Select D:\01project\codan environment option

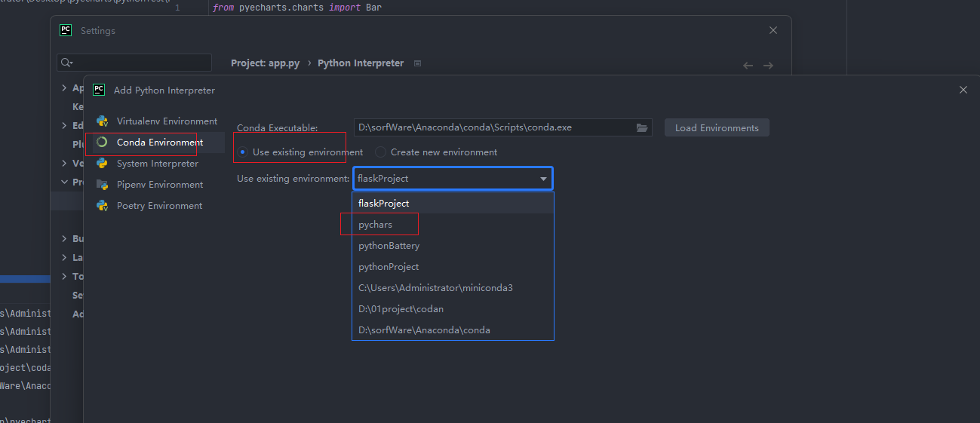[453, 308]
